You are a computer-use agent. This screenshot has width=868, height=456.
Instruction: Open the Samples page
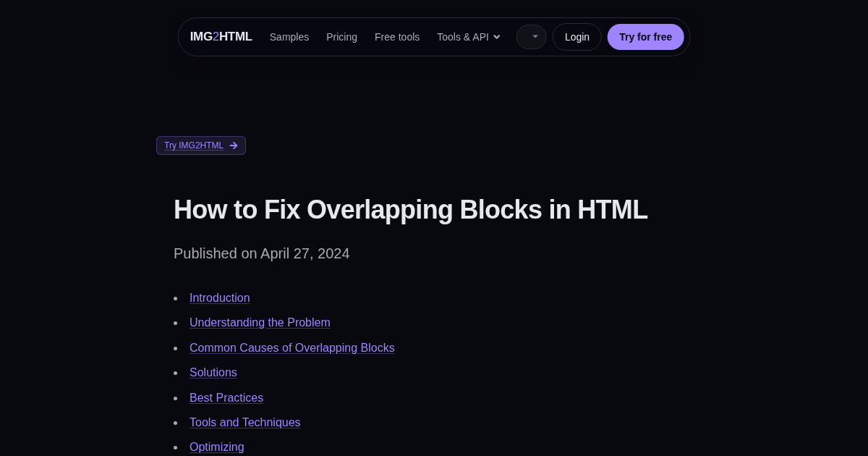tap(289, 37)
